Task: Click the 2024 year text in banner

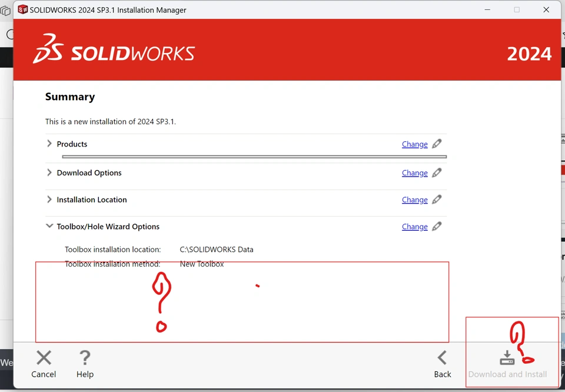Action: click(529, 54)
